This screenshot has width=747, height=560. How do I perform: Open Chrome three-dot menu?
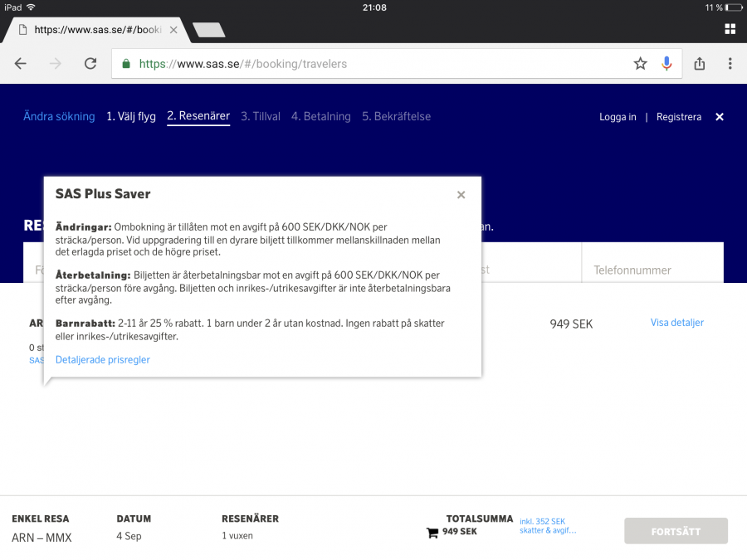click(x=730, y=64)
